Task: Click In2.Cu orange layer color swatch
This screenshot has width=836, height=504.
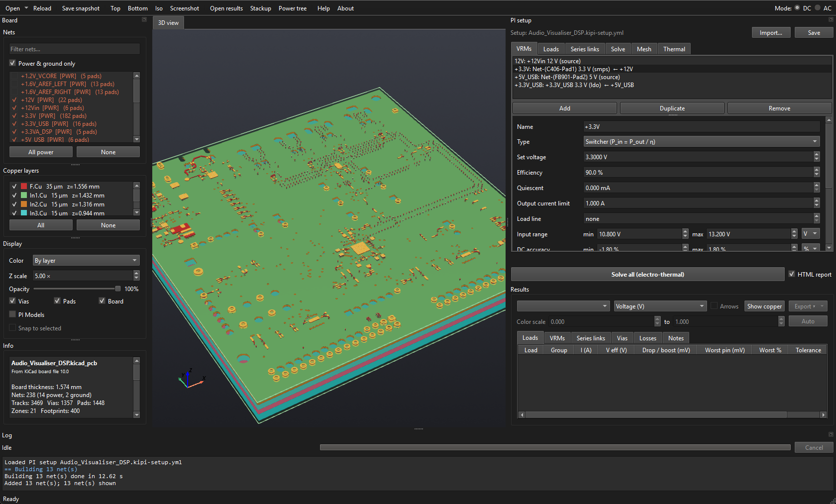Action: coord(24,204)
